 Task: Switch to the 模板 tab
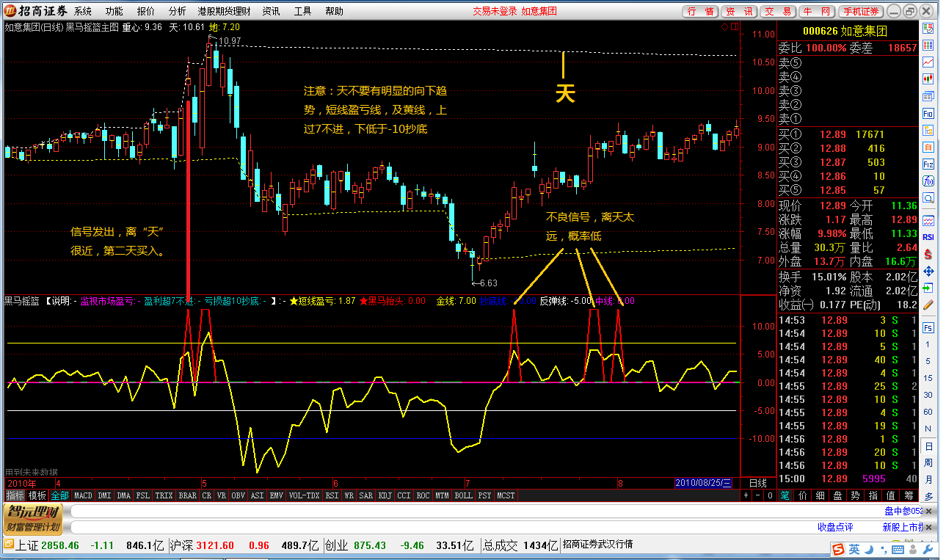pos(37,495)
